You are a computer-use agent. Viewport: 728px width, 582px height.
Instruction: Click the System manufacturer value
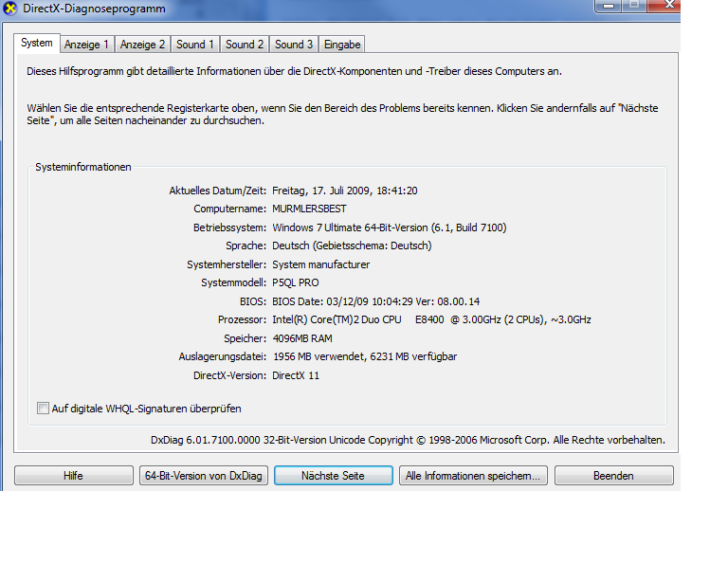click(320, 264)
